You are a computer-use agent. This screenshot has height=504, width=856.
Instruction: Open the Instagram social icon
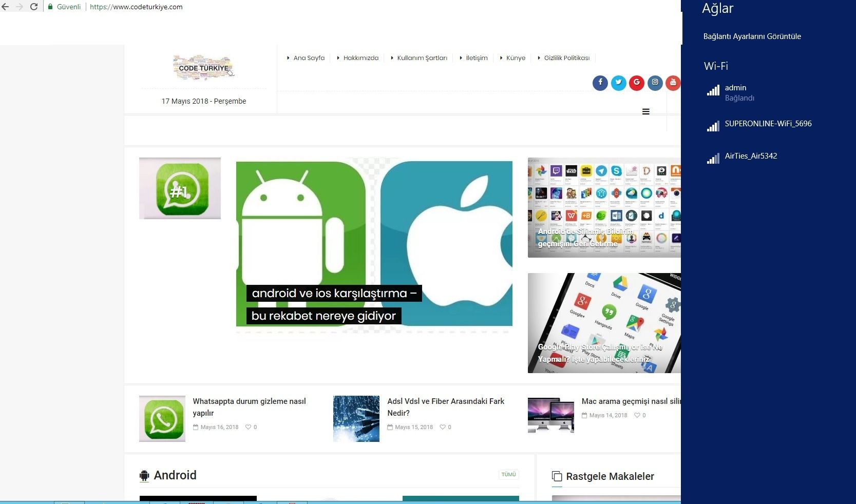[x=655, y=83]
